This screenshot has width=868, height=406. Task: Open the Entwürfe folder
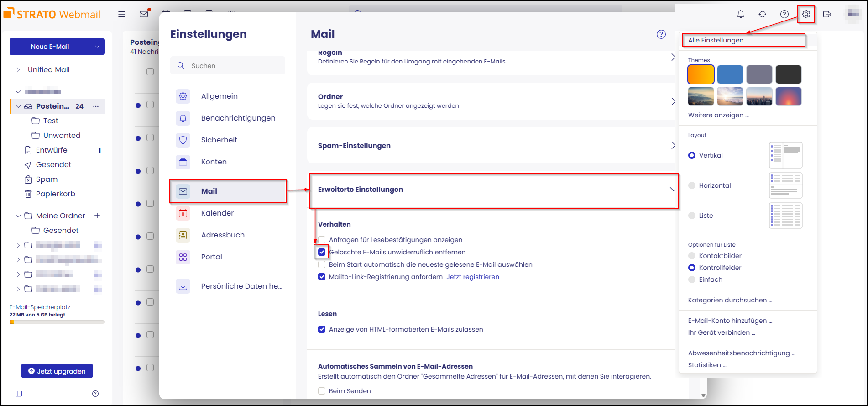point(52,150)
